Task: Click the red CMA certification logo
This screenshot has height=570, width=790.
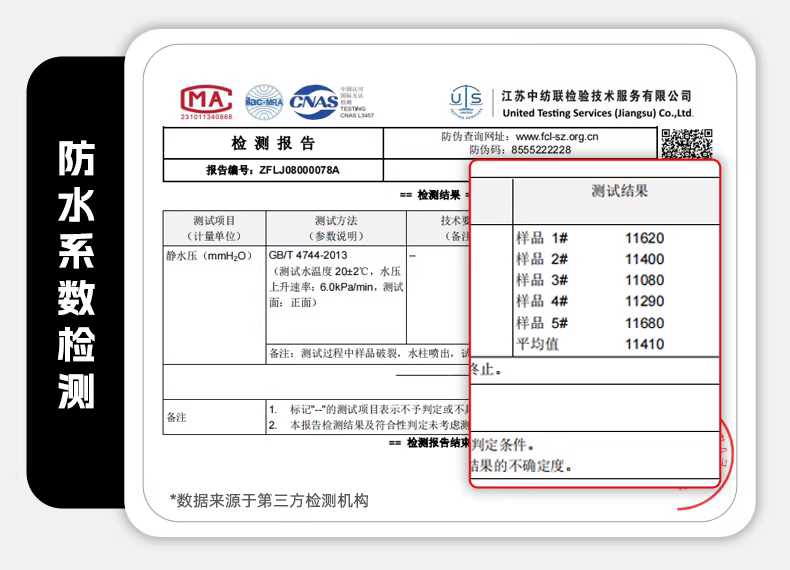Action: click(x=206, y=101)
